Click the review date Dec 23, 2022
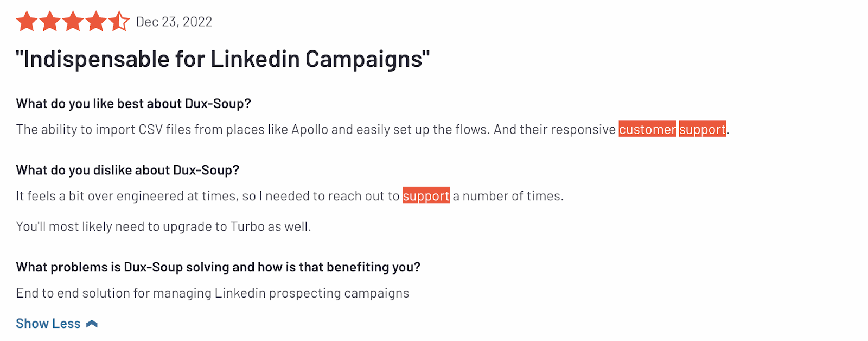Screen dimensions: 868x341 point(174,22)
